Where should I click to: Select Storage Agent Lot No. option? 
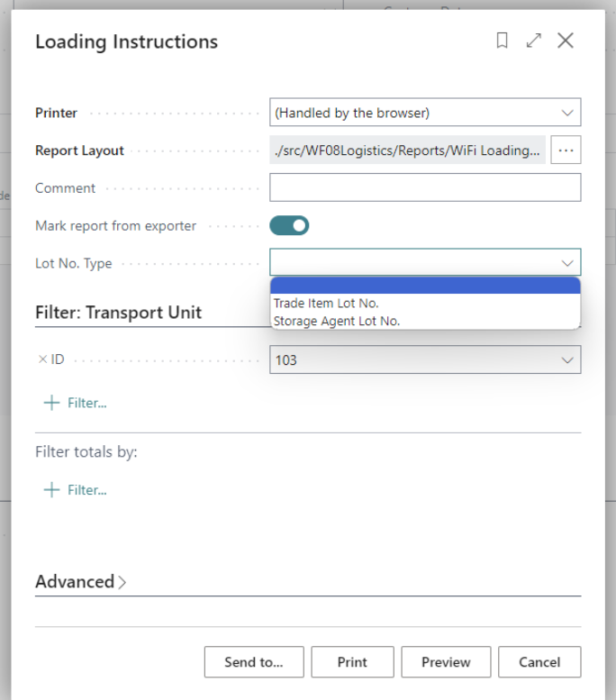tap(336, 321)
